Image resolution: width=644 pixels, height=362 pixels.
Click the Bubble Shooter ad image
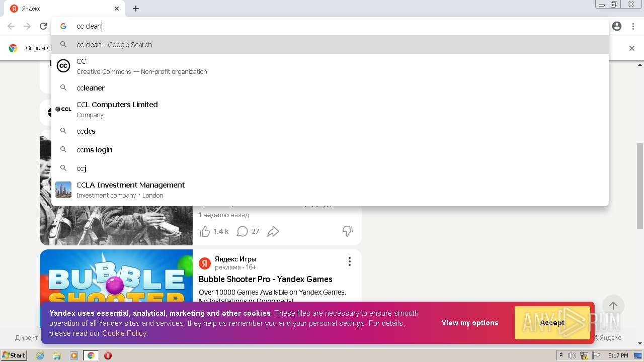click(x=116, y=277)
